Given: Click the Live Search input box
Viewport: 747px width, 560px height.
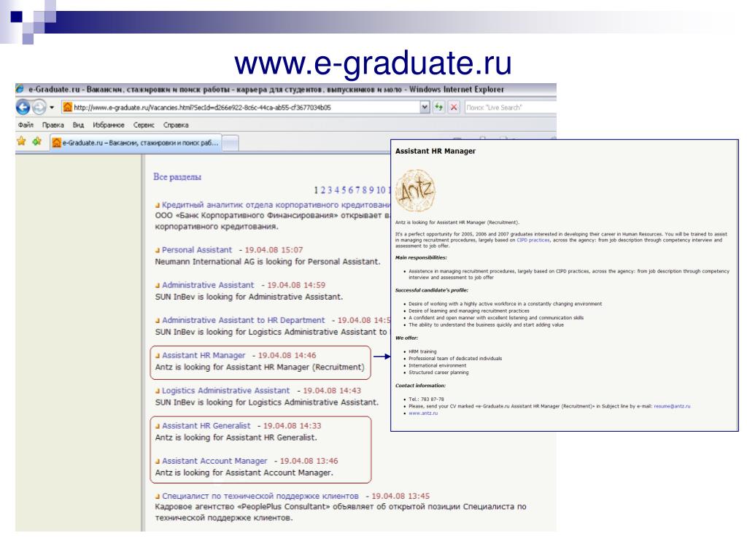Looking at the screenshot, I should tap(510, 108).
